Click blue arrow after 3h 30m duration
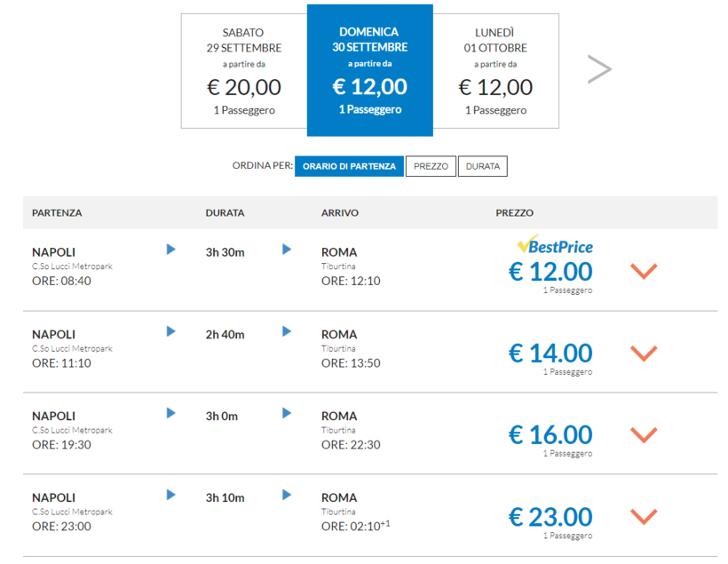Image resolution: width=728 pixels, height=564 pixels. [287, 250]
